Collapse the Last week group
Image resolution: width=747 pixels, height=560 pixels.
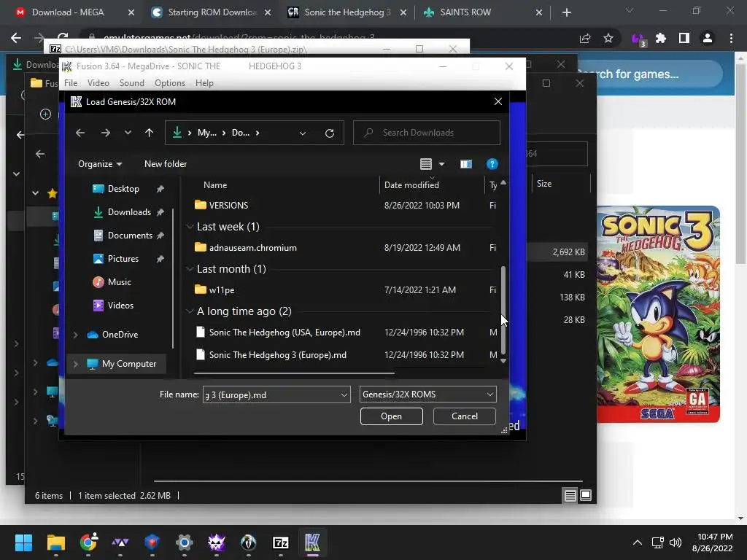[190, 227]
